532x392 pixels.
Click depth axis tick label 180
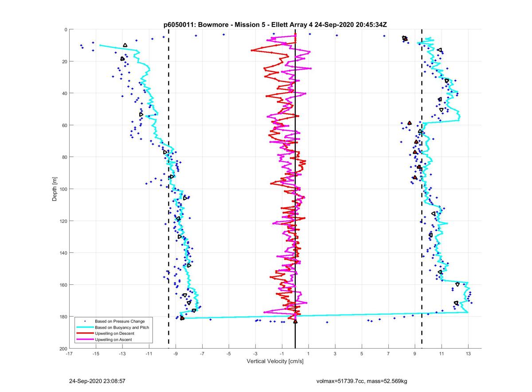[x=63, y=317]
